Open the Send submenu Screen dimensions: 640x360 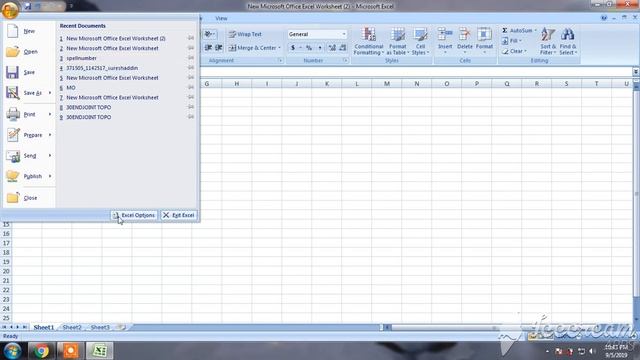(x=29, y=156)
